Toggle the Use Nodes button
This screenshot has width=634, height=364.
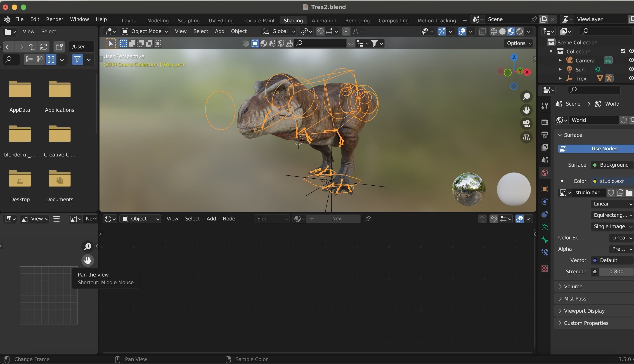[596, 149]
